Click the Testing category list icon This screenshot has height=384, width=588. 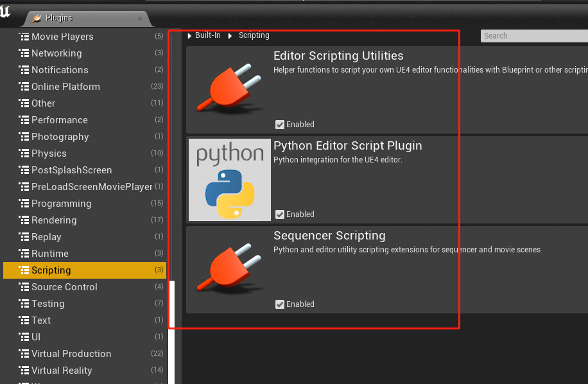[x=24, y=303]
